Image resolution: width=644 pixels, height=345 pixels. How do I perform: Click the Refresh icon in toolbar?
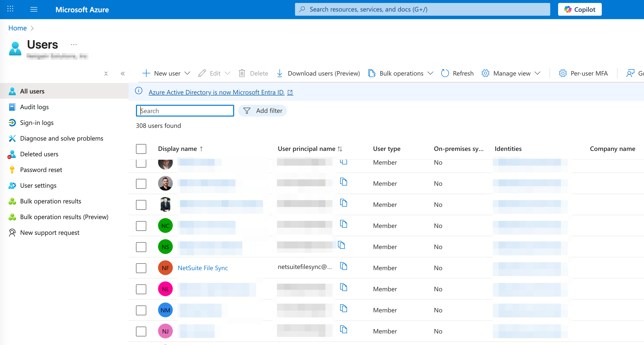pyautogui.click(x=445, y=73)
